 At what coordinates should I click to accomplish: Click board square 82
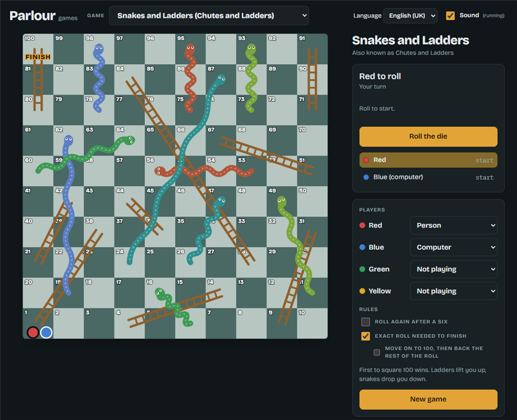coord(68,79)
